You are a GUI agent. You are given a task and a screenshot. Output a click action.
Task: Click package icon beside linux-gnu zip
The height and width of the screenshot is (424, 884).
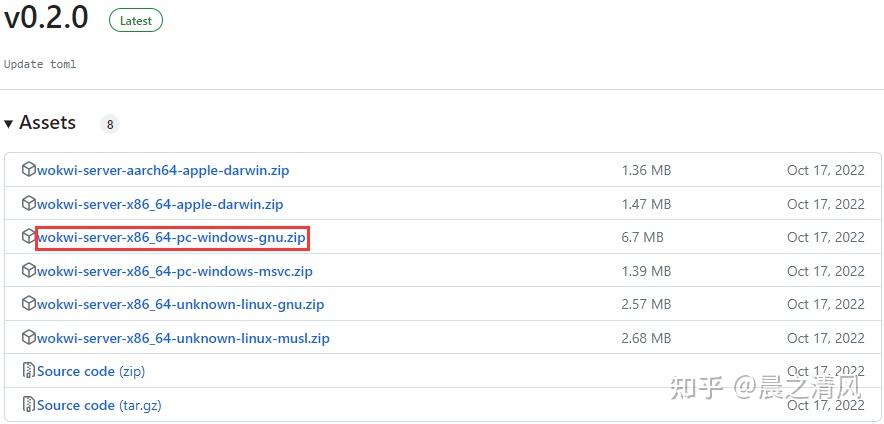(29, 304)
